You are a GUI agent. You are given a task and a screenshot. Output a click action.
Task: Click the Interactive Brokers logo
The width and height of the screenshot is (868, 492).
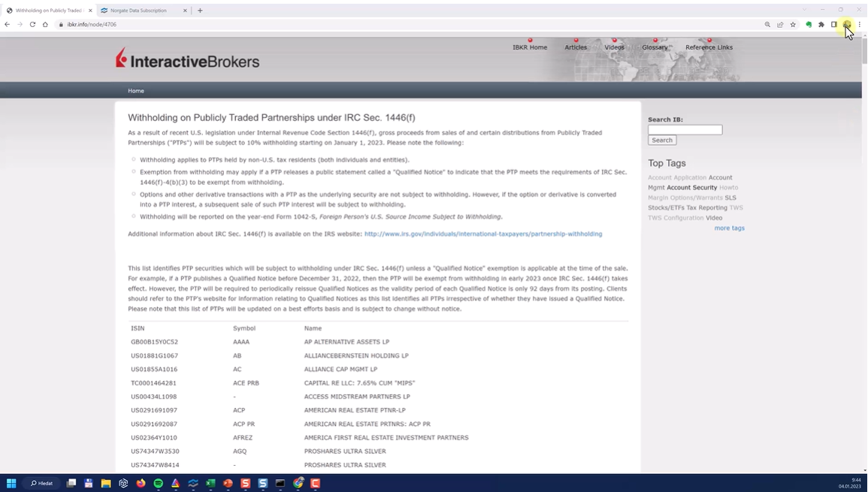coord(187,58)
